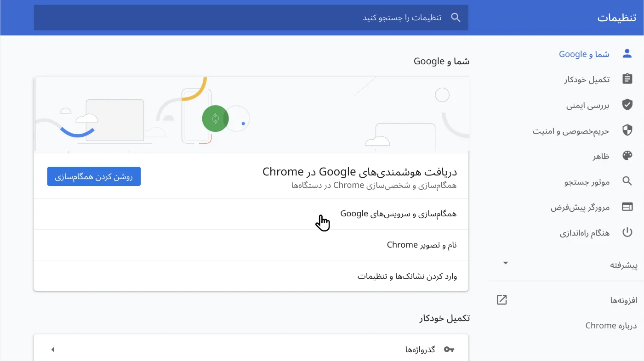
Task: Click the شما و Google person icon
Action: click(627, 53)
